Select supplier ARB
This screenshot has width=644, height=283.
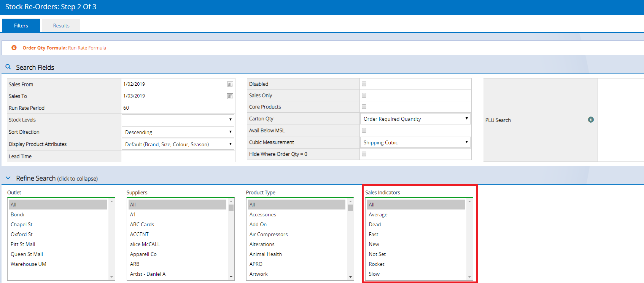(x=177, y=264)
